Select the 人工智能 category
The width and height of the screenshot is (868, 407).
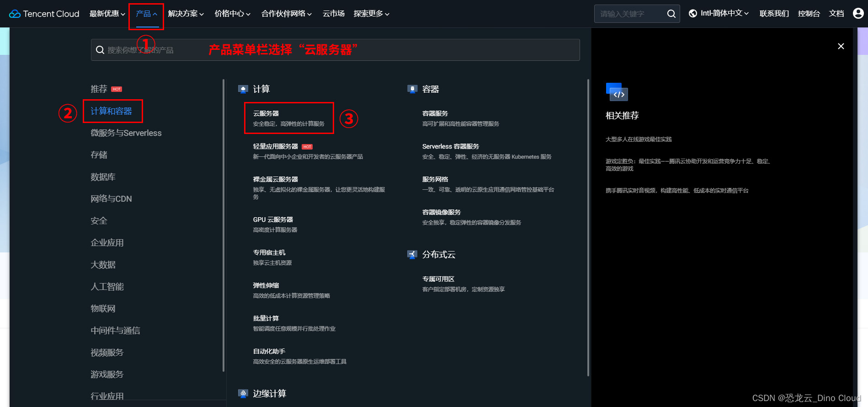(x=107, y=287)
